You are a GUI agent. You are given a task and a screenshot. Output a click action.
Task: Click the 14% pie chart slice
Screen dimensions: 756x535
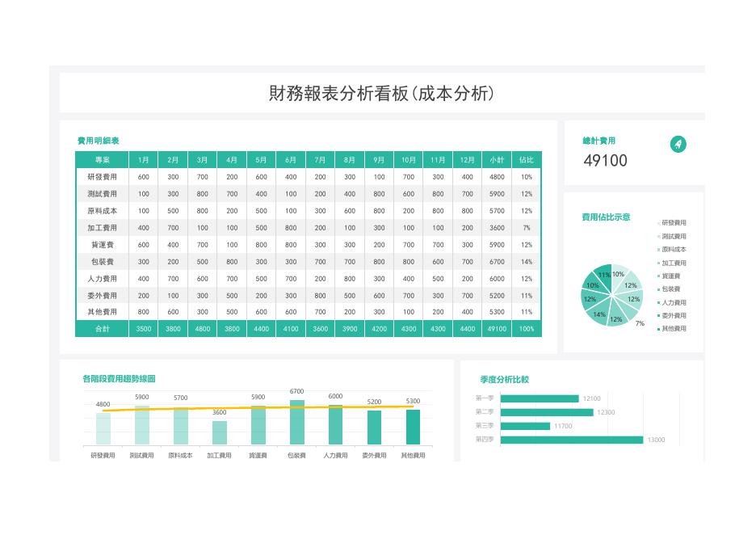pyautogui.click(x=598, y=313)
